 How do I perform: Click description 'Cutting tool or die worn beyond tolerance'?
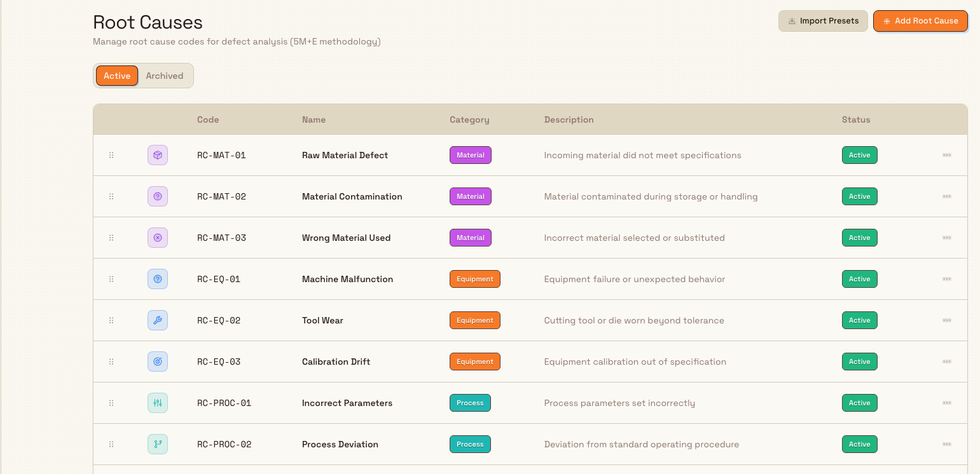(634, 320)
